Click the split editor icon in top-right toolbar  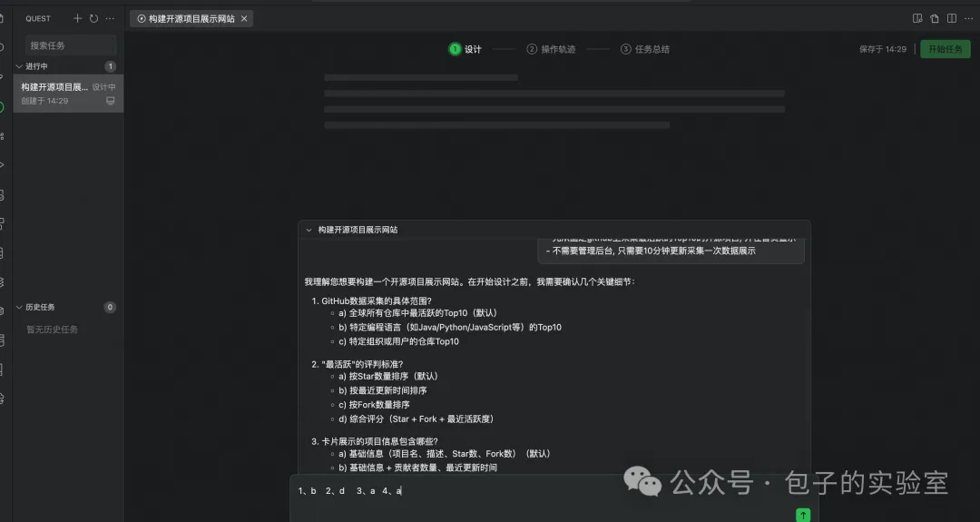point(951,19)
